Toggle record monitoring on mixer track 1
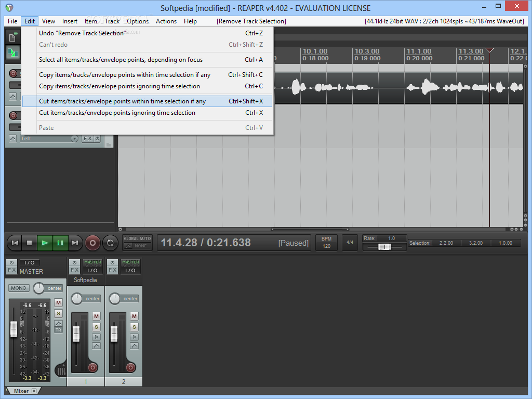The image size is (532, 399). point(96,337)
